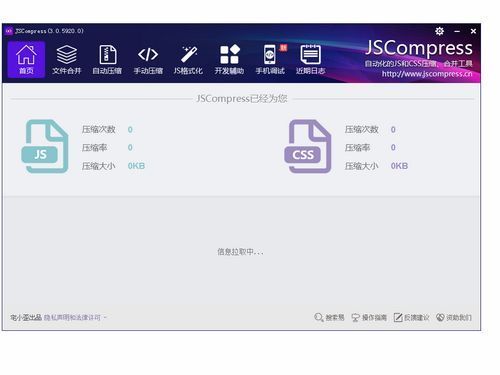Open the 手机调试 mobile debug icon

tap(270, 60)
